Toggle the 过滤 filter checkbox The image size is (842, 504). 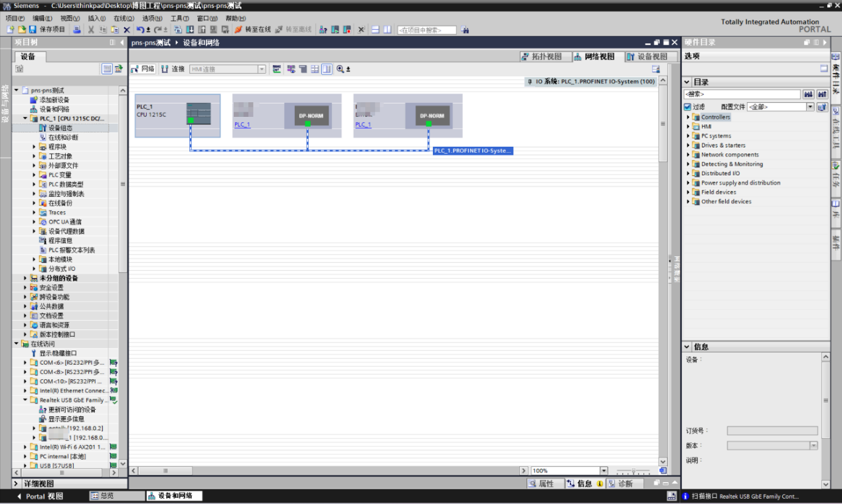coord(688,107)
